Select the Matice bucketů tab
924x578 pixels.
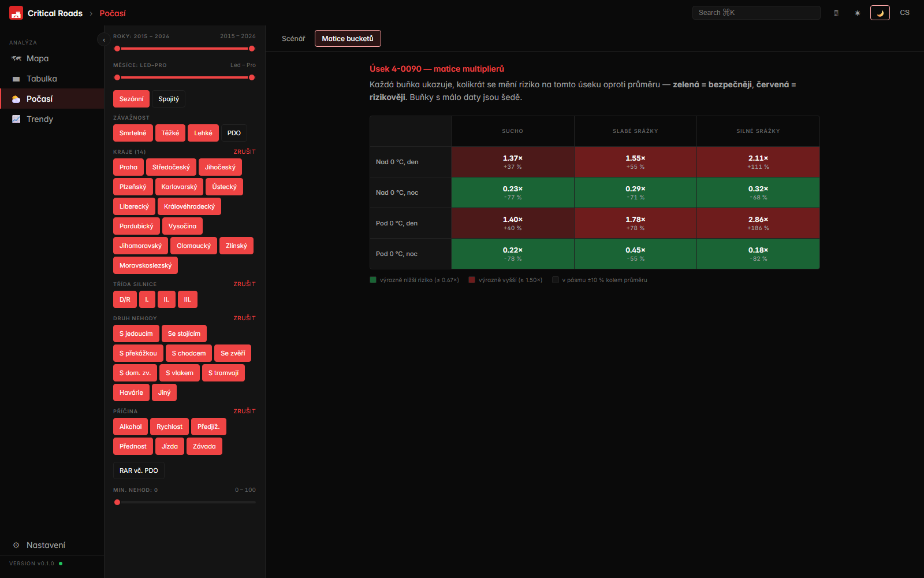pyautogui.click(x=348, y=39)
